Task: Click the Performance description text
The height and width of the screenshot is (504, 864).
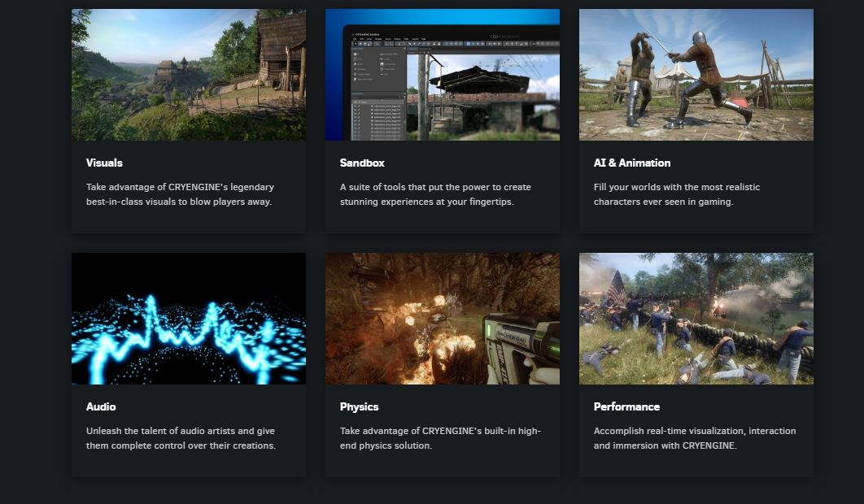Action: point(696,437)
